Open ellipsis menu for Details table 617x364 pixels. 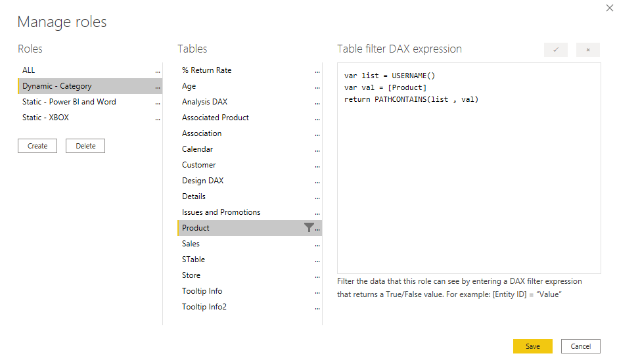317,198
